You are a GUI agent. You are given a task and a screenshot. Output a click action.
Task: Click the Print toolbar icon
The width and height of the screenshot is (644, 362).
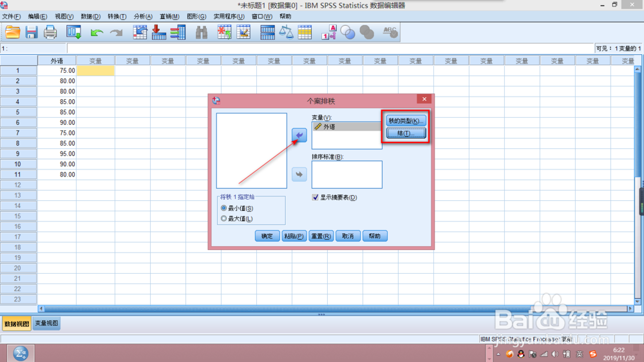tap(50, 32)
